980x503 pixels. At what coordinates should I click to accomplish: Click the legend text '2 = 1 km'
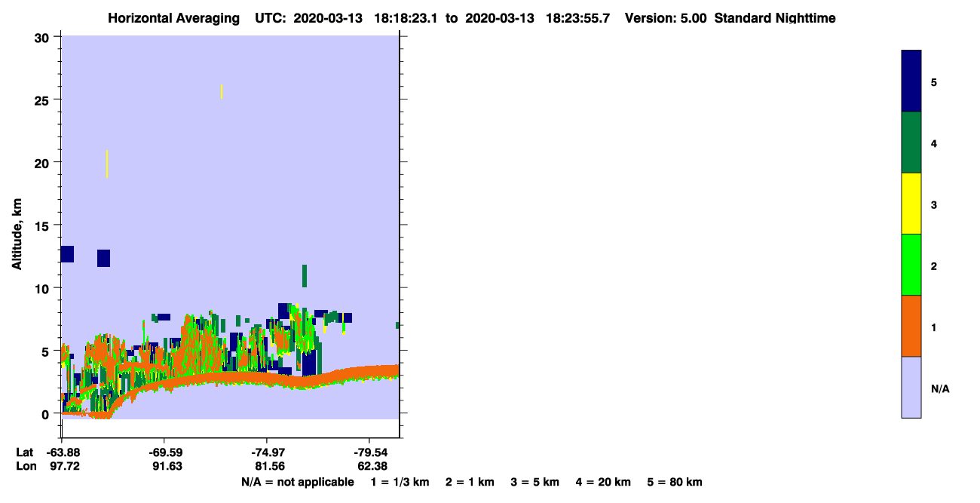(x=470, y=482)
